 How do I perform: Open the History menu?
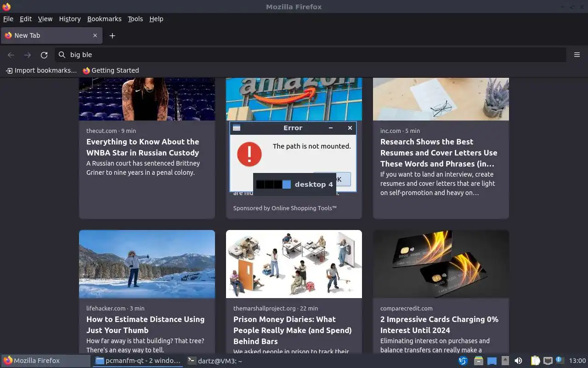[70, 19]
